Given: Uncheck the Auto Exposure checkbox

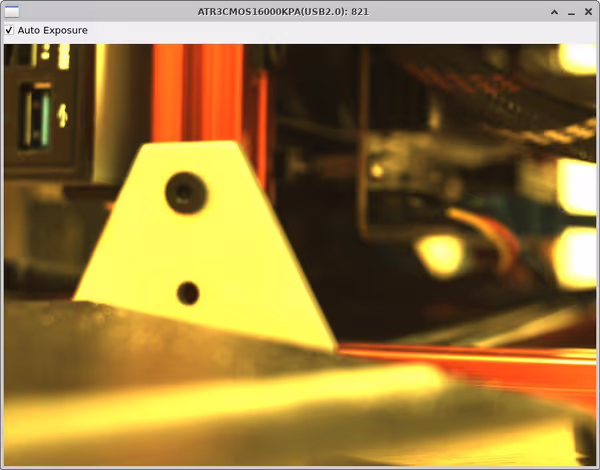Looking at the screenshot, I should click(x=9, y=30).
